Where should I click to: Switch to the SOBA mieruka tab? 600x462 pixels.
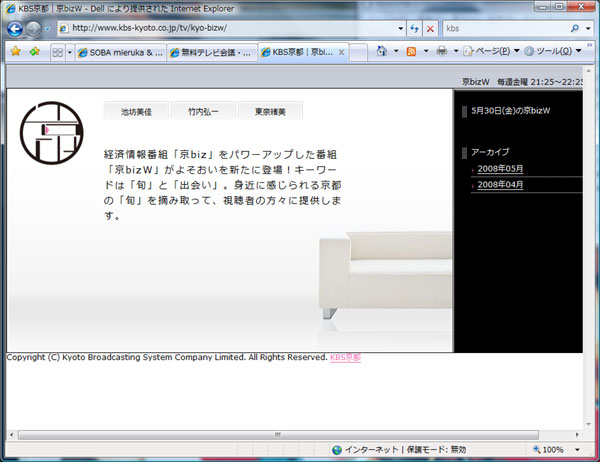(120, 53)
